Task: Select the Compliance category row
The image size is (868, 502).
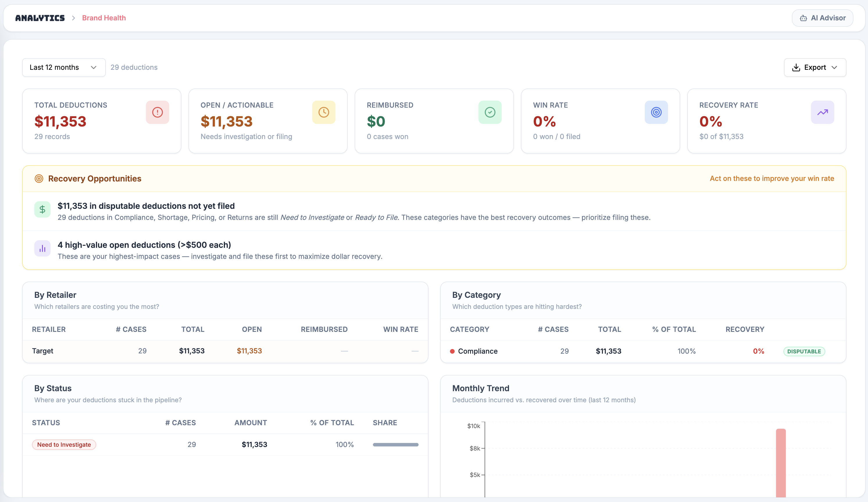Action: point(643,351)
